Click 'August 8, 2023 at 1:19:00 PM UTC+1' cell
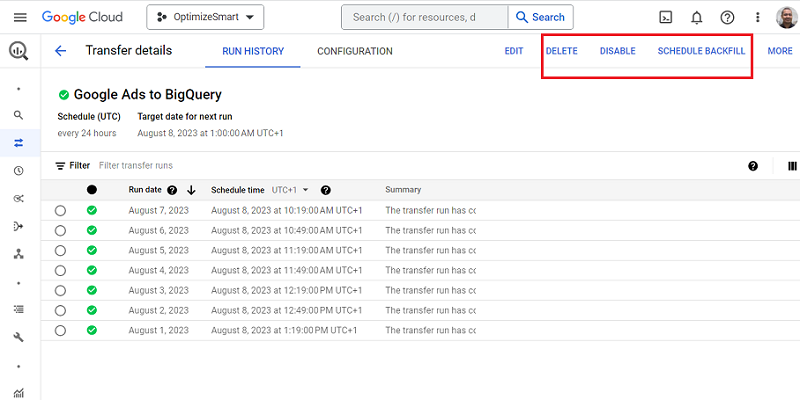This screenshot has height=400, width=800. (284, 330)
